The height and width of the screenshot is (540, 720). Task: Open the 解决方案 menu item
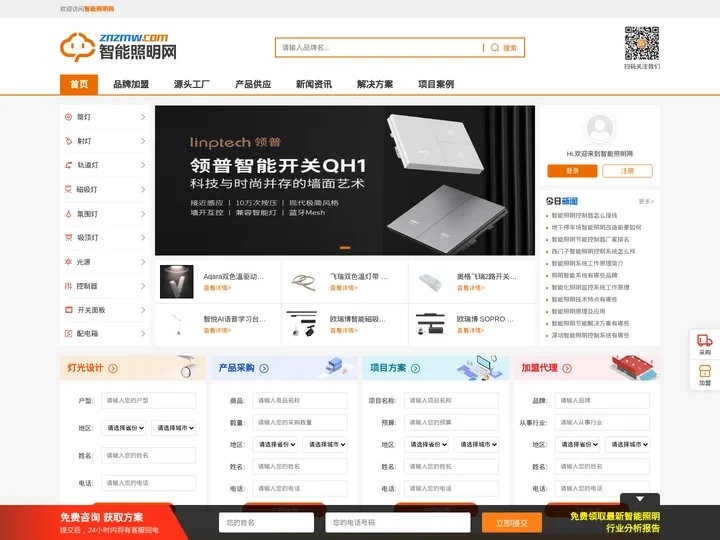click(375, 84)
